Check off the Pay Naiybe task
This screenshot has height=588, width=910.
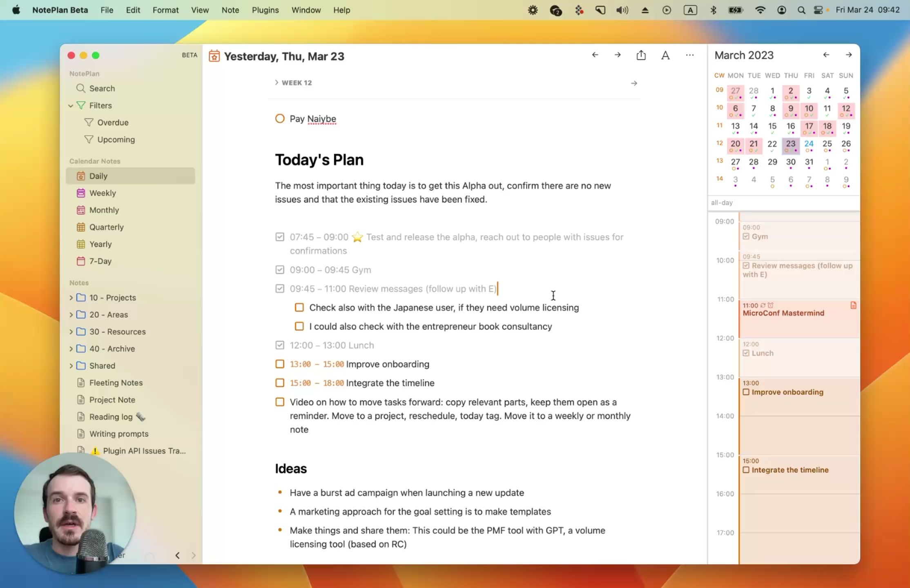point(279,118)
